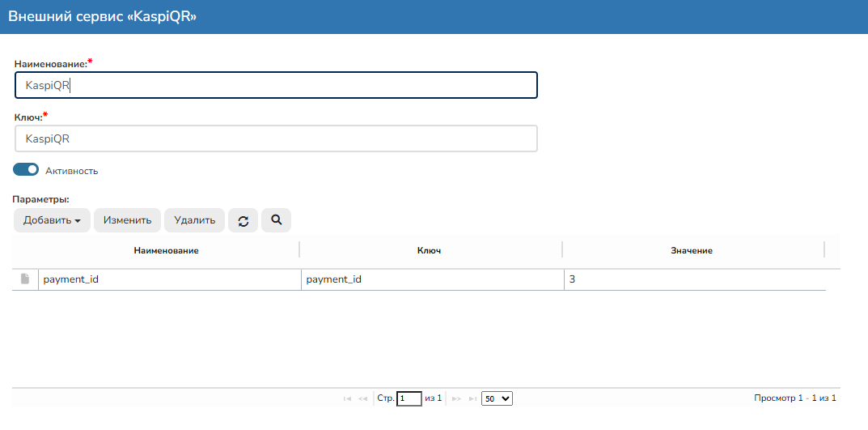
Task: Jump to the last page in the pager
Action: coord(472,398)
